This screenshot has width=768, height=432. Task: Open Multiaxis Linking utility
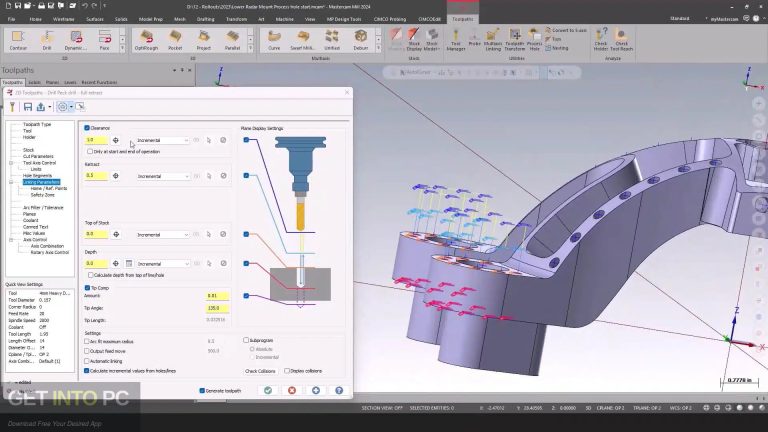493,40
